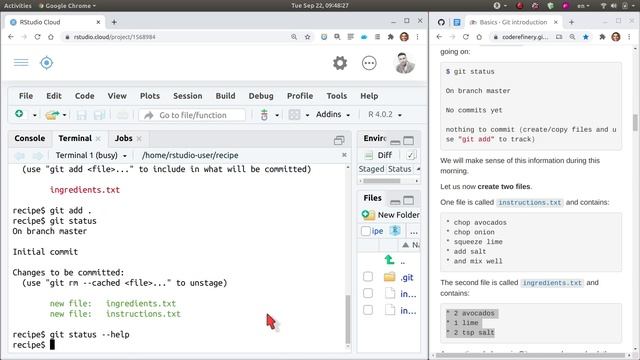The width and height of the screenshot is (640, 360).
Task: Click the New File green plus icon
Action: 19,114
